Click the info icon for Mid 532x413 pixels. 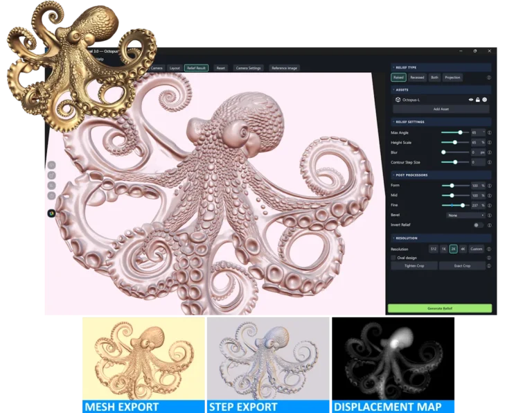point(489,195)
